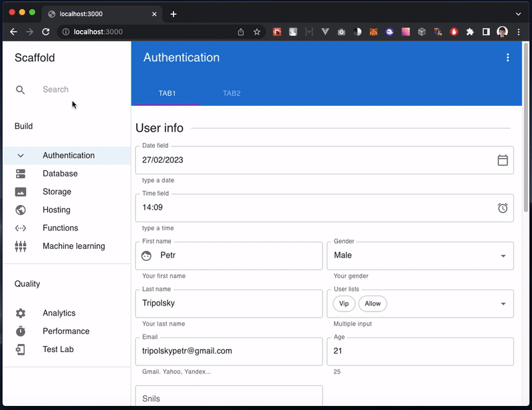
Task: Click the Date field input
Action: pyautogui.click(x=325, y=160)
